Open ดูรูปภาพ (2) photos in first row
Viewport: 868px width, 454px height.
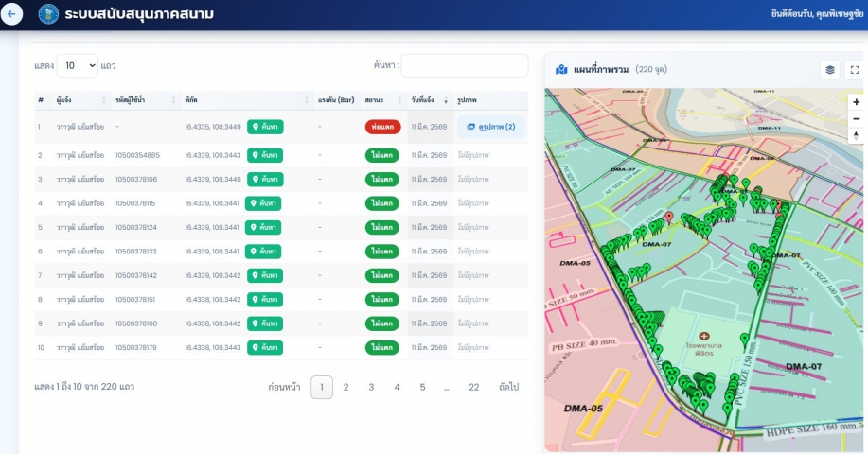click(490, 127)
